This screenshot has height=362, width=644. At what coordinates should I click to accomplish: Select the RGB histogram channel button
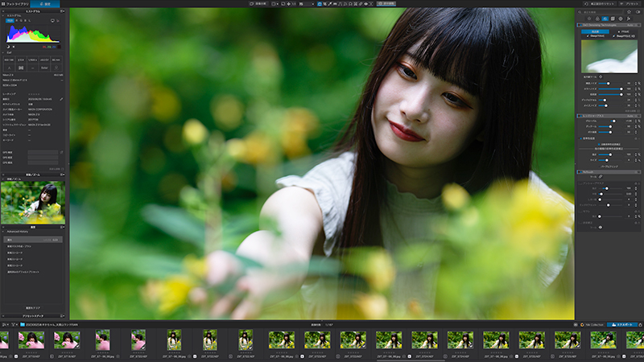tap(10, 20)
